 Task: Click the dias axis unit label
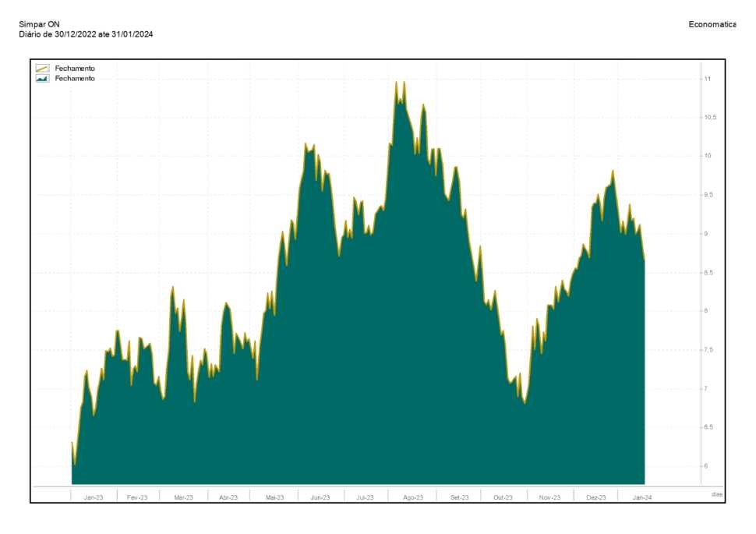pyautogui.click(x=717, y=494)
